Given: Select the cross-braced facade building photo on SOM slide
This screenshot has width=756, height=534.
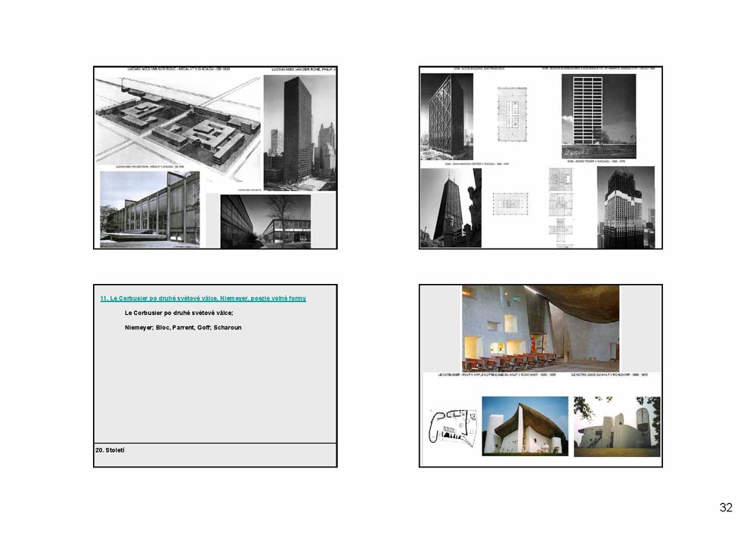Looking at the screenshot, I should (x=447, y=116).
